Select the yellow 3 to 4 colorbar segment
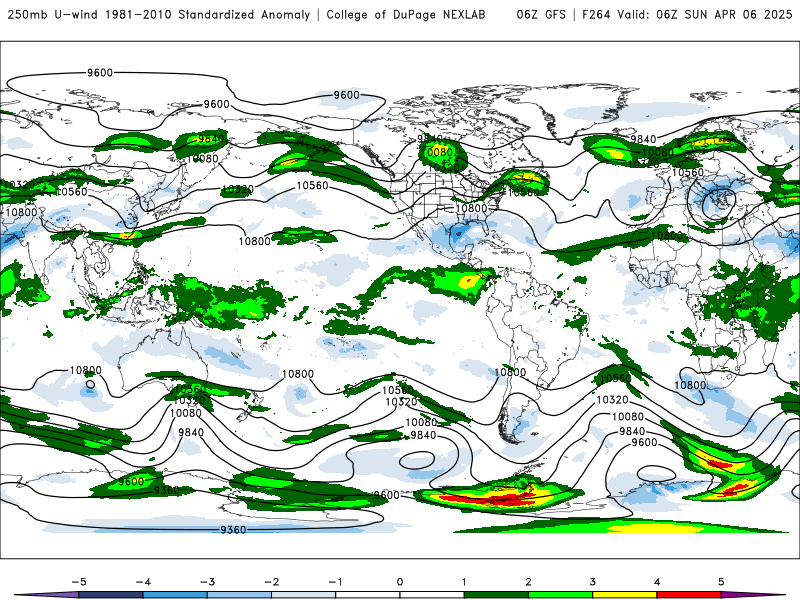This screenshot has width=800, height=600. click(625, 595)
